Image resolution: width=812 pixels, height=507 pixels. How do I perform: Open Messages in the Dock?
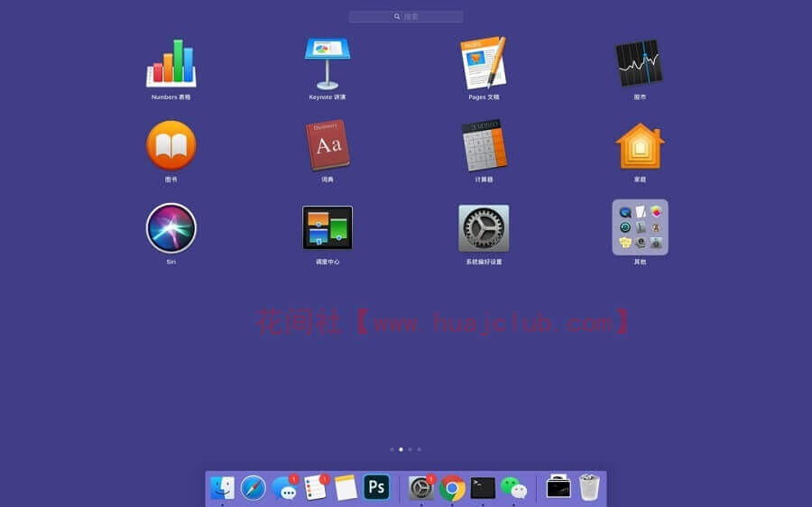(284, 488)
